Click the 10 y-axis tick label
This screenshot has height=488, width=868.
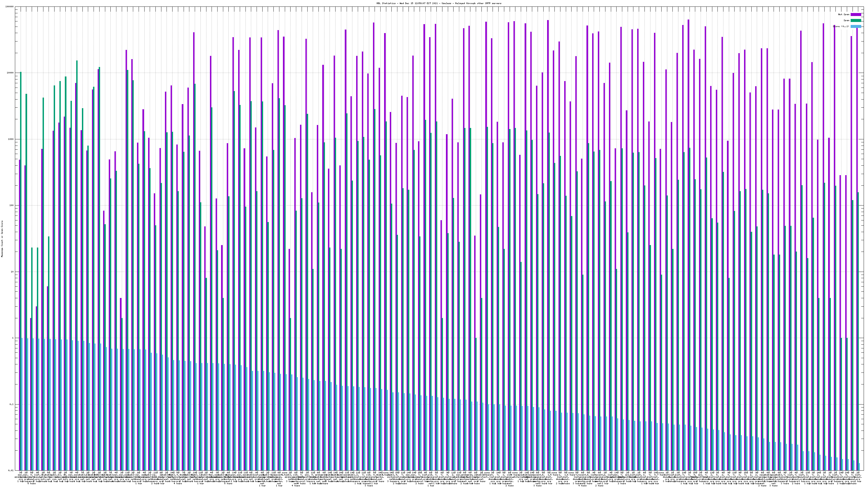pos(12,272)
